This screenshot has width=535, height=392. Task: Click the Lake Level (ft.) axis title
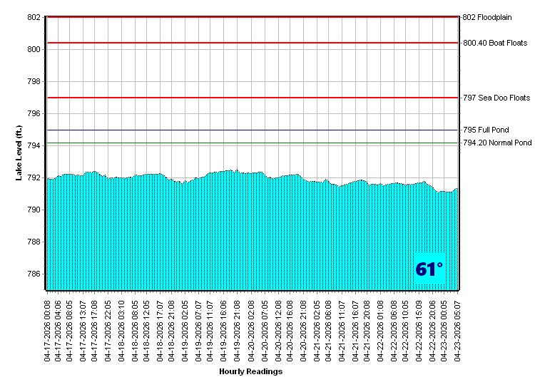click(19, 153)
